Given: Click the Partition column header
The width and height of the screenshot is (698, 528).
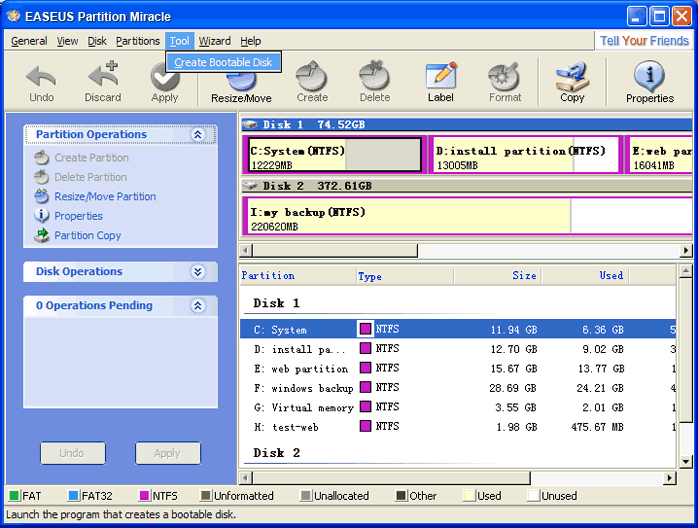Looking at the screenshot, I should coord(298,276).
